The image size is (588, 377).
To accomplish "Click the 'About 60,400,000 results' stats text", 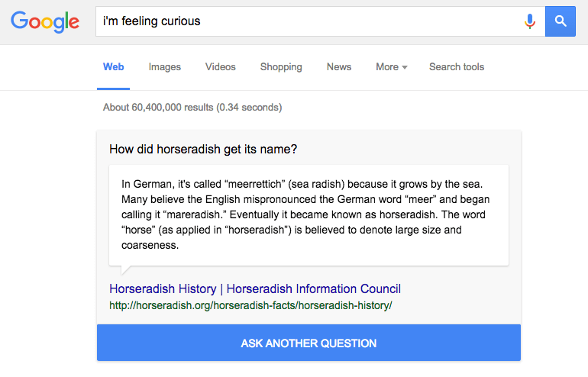I will pyautogui.click(x=192, y=107).
